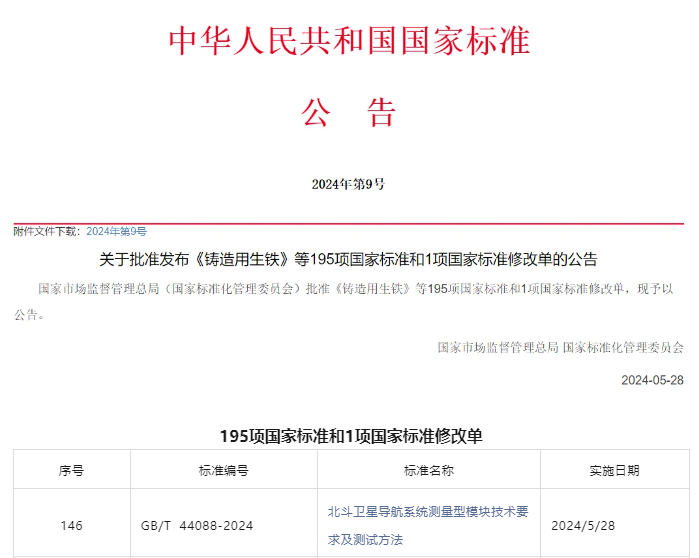This screenshot has height=558, width=699.
Task: Click the 序号 column header
Action: coord(71,470)
